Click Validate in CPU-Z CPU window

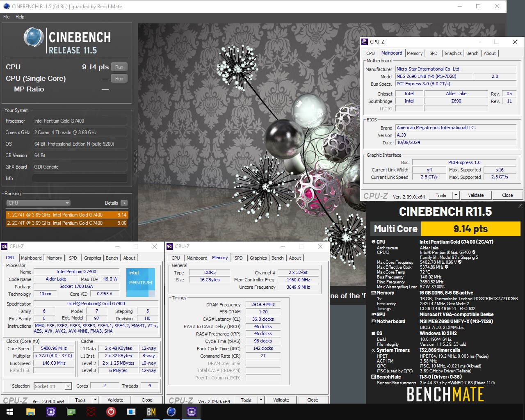point(115,400)
